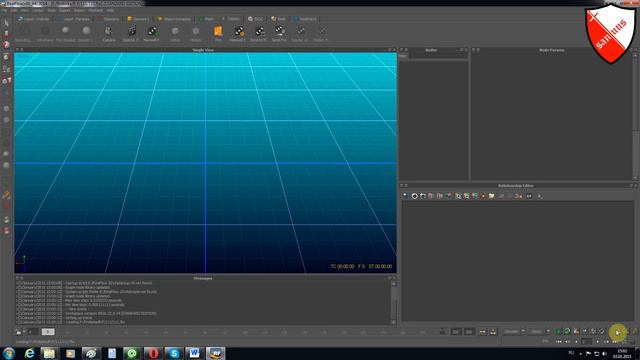Screen dimensions: 640x360
Task: Click the Node Params panel vertical scrollbar
Action: 635,116
